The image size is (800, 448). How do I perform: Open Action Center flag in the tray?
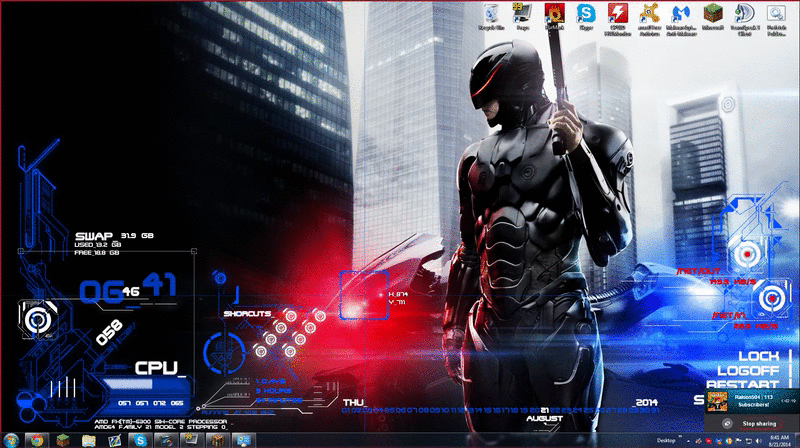(738, 440)
